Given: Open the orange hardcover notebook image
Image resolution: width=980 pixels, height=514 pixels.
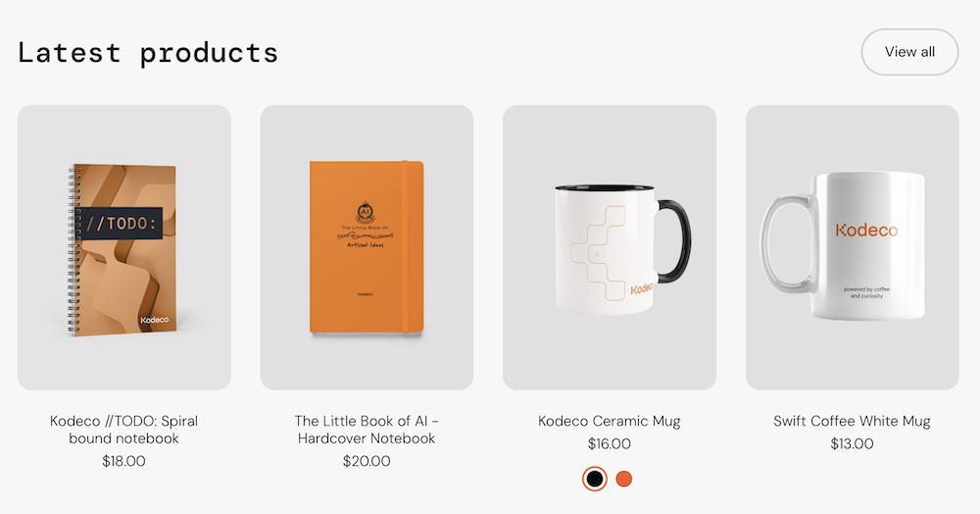Looking at the screenshot, I should click(367, 247).
